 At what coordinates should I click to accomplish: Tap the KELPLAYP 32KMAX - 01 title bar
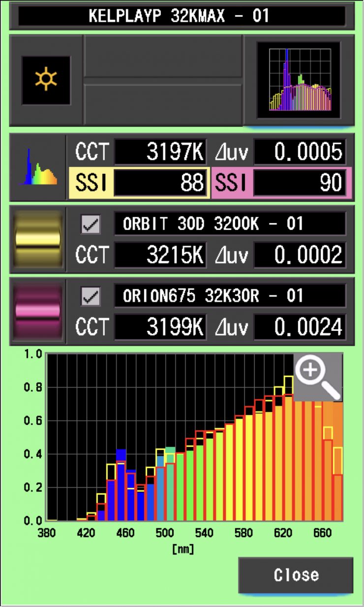click(182, 16)
